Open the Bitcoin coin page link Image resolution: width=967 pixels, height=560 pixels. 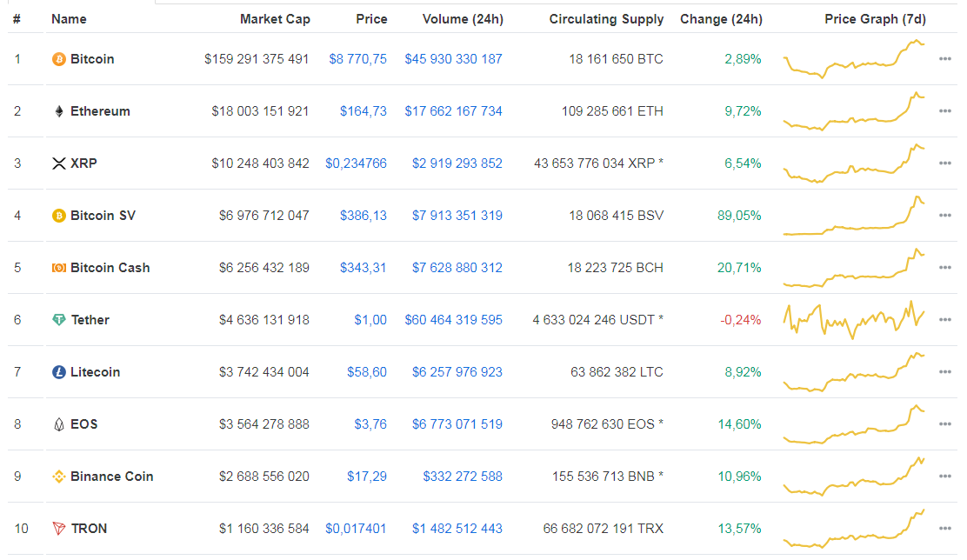point(92,59)
